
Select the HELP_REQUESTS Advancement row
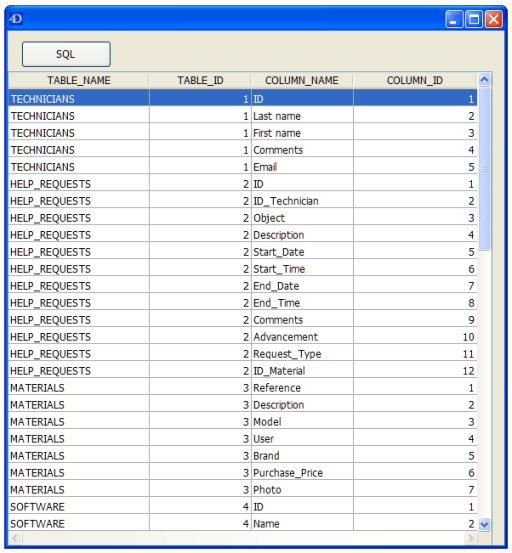point(243,337)
